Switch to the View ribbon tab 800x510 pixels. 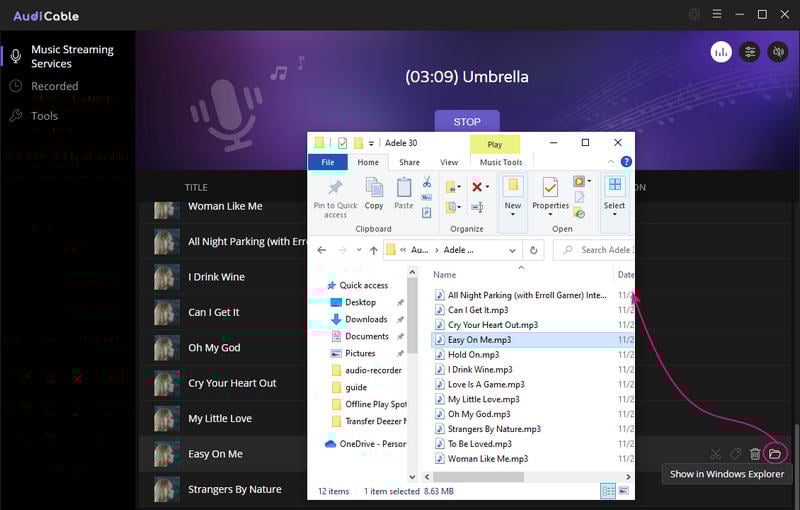pos(449,162)
